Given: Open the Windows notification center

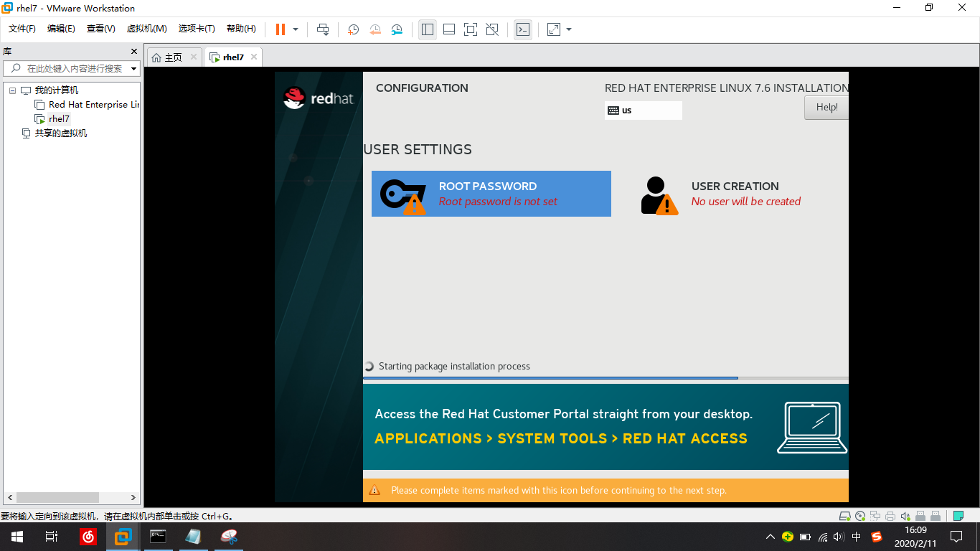Looking at the screenshot, I should pyautogui.click(x=956, y=537).
